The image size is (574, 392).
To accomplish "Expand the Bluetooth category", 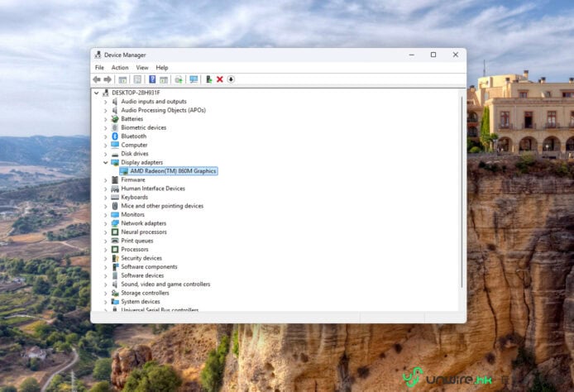I will [105, 136].
